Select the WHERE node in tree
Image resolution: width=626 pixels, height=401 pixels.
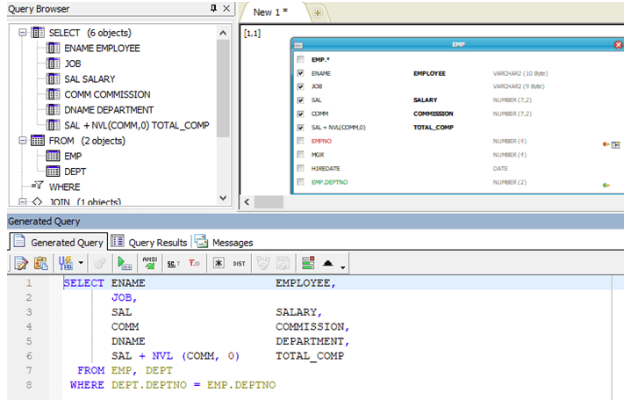tap(64, 187)
